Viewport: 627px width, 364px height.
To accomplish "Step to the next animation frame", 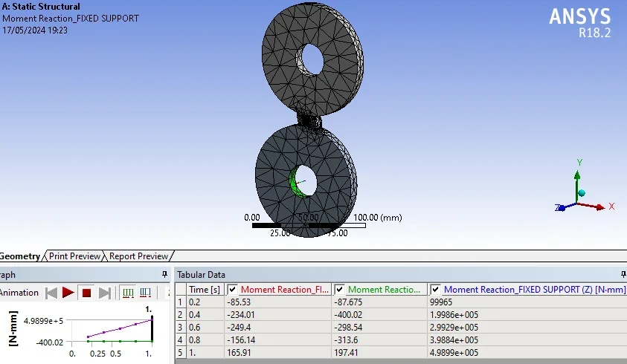I will pyautogui.click(x=104, y=293).
